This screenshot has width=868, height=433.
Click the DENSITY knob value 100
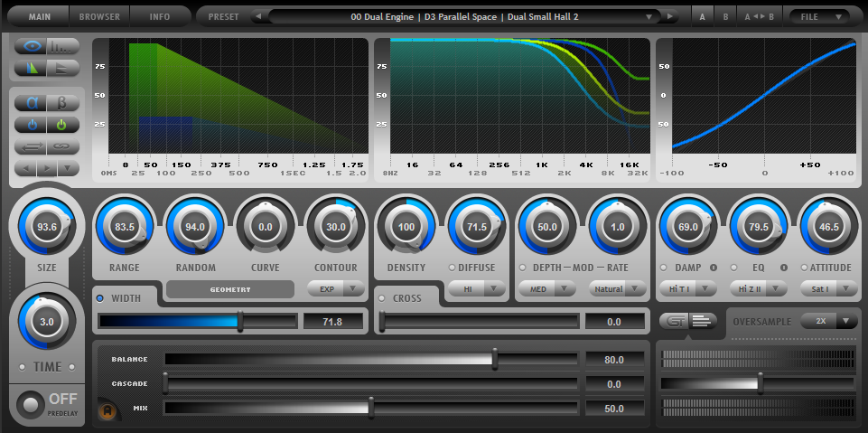406,227
